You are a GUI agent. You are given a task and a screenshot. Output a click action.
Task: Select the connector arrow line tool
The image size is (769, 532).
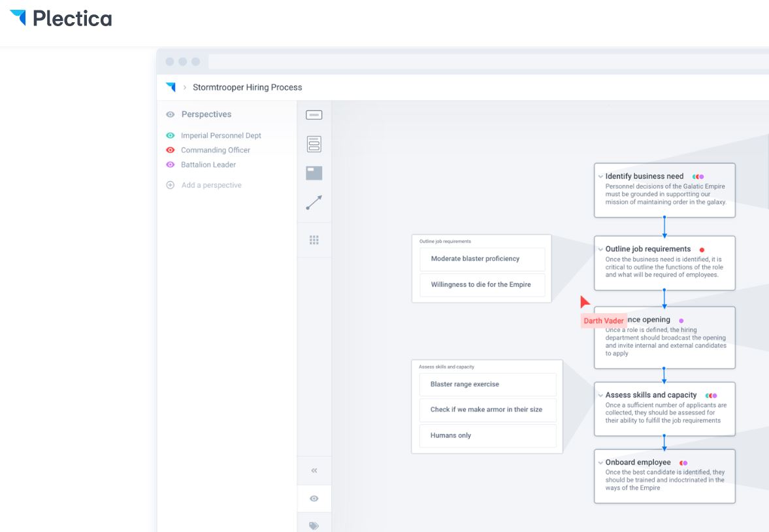[x=314, y=203]
